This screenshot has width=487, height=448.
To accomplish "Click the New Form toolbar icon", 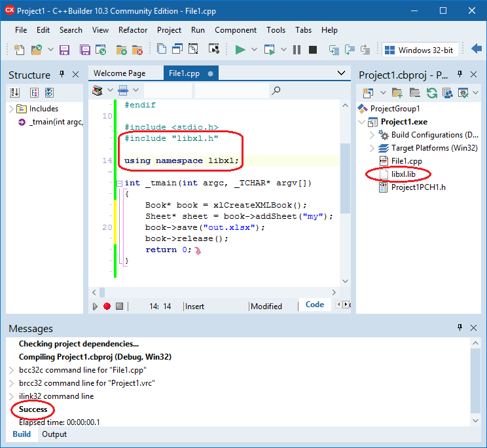I will pos(214,49).
